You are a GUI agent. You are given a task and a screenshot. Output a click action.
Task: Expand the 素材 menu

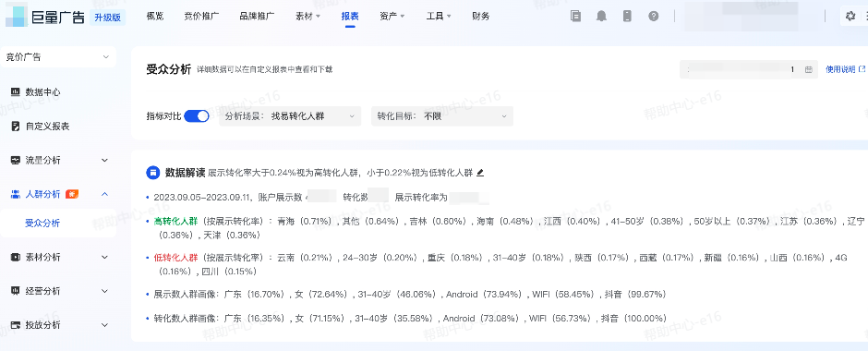tap(308, 16)
